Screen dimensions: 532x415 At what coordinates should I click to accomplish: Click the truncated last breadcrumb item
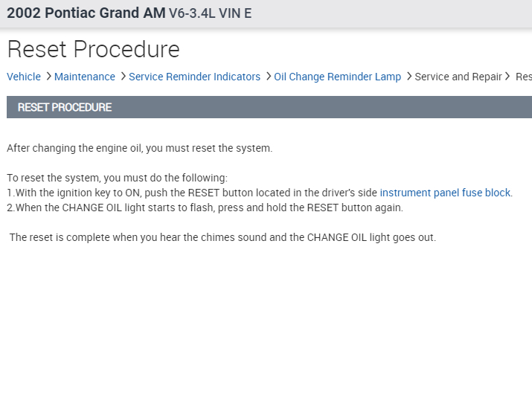pyautogui.click(x=523, y=77)
